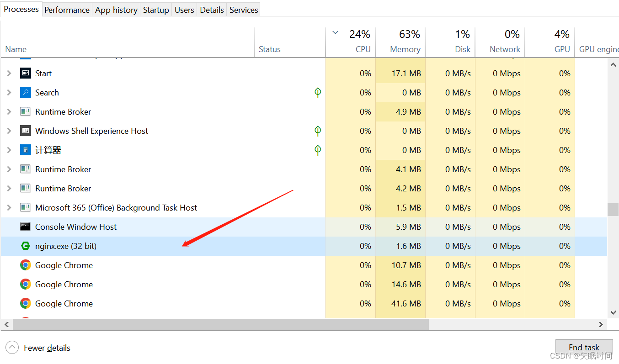The image size is (619, 364).
Task: Click the 1.6 MB memory value for nginx
Action: coord(408,246)
